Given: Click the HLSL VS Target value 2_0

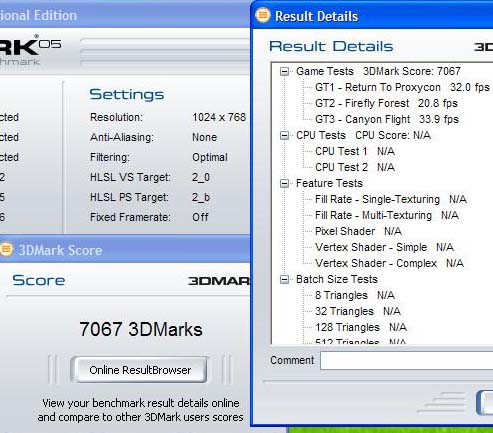Looking at the screenshot, I should tap(201, 177).
